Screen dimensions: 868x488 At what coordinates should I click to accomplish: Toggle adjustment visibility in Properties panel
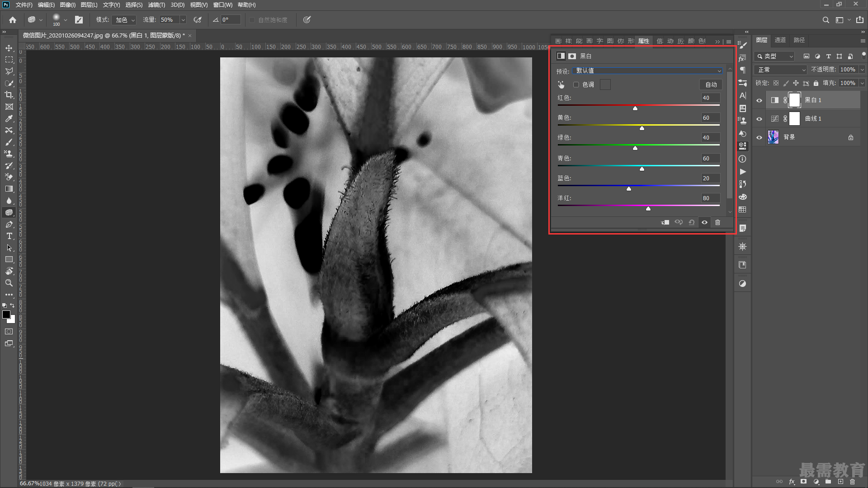pos(704,222)
